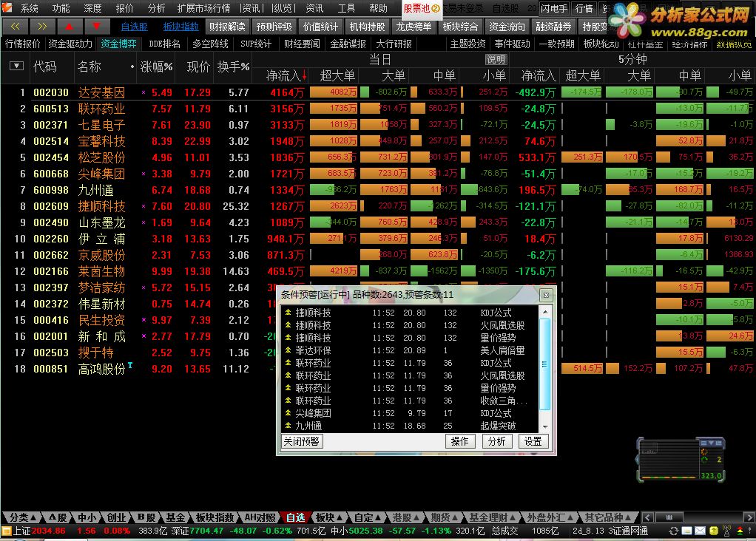Open the application logo icon in menu bar
Screen dimensions: 756x541
(7, 7)
